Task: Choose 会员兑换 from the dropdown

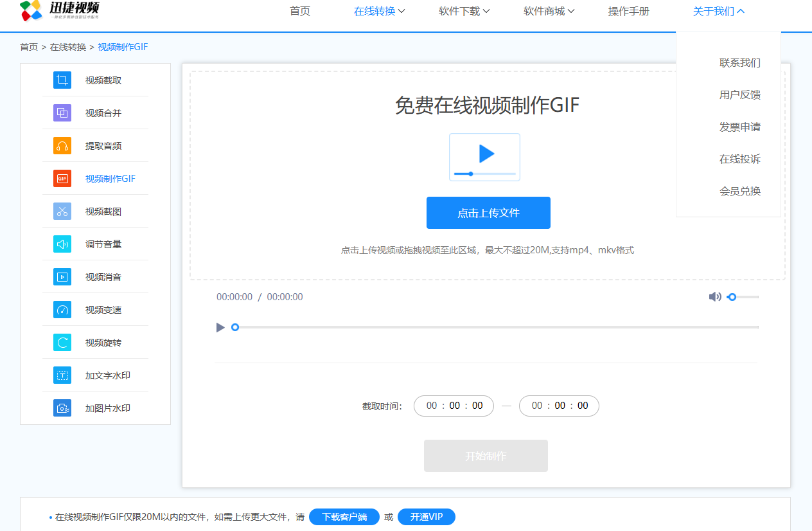Action: click(x=740, y=191)
